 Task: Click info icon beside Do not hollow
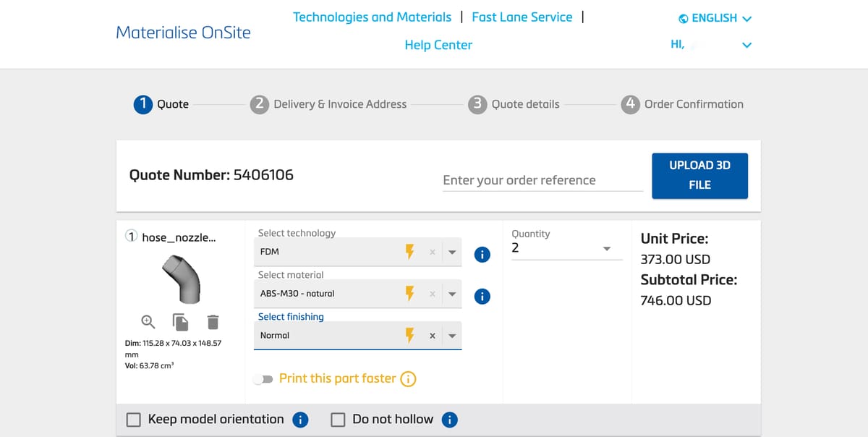coord(449,420)
